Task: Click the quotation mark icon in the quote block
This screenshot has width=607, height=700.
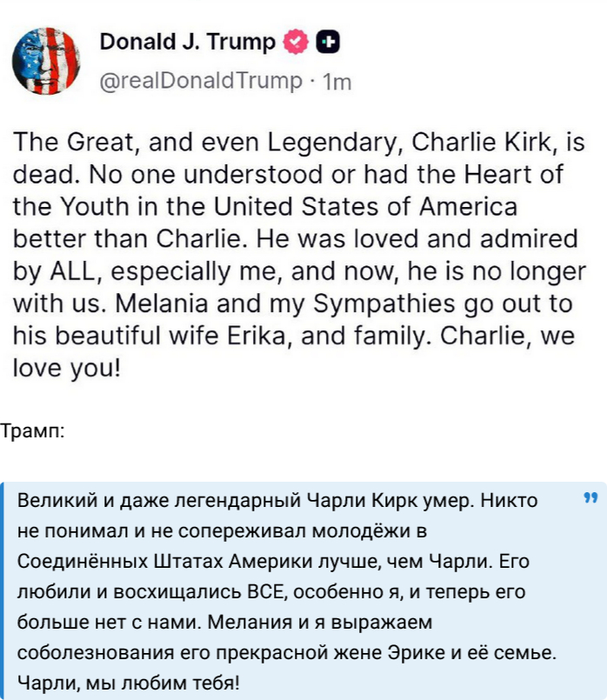Action: click(590, 497)
